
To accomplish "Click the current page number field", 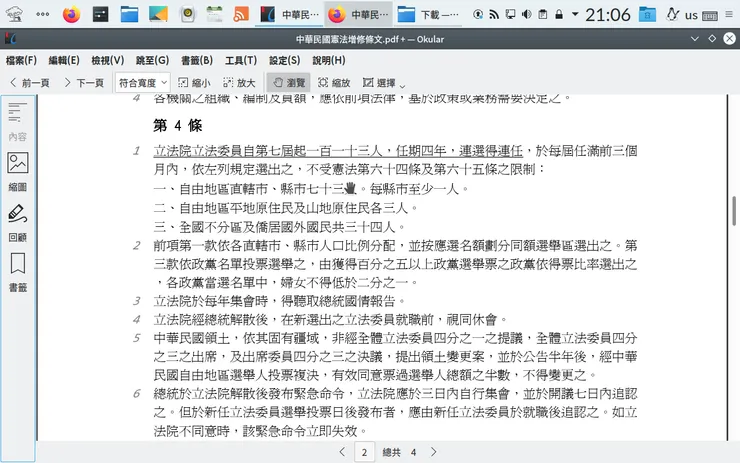I will [364, 453].
